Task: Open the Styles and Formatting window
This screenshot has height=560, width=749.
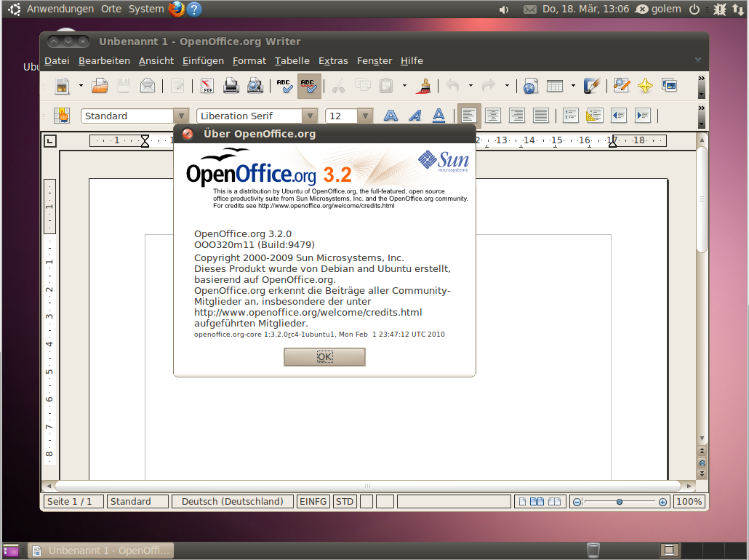Action: 62,115
